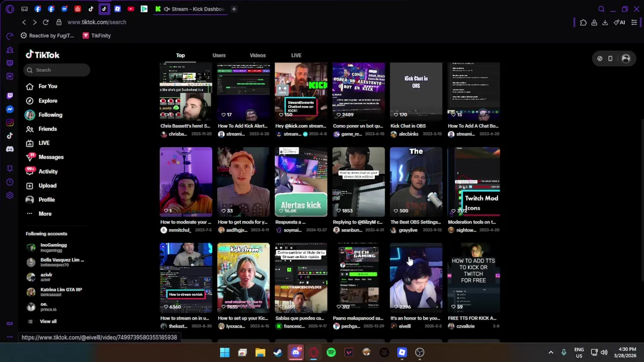Open Discord in the browser sidebar

10,149
